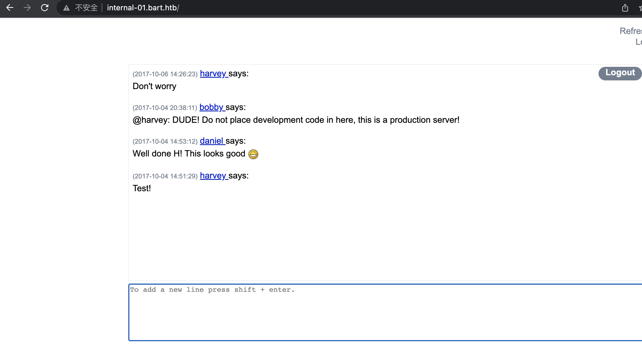Open harvey's link above "Test!" message
The image size is (642, 364).
(213, 175)
